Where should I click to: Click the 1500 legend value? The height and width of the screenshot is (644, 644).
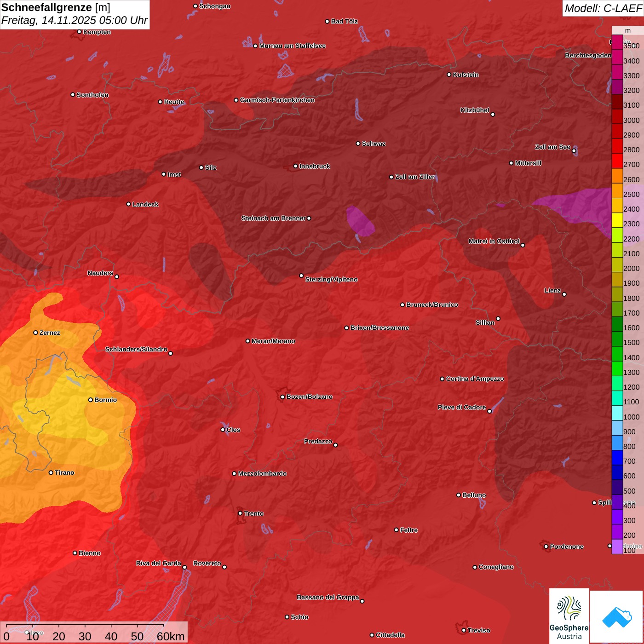632,342
